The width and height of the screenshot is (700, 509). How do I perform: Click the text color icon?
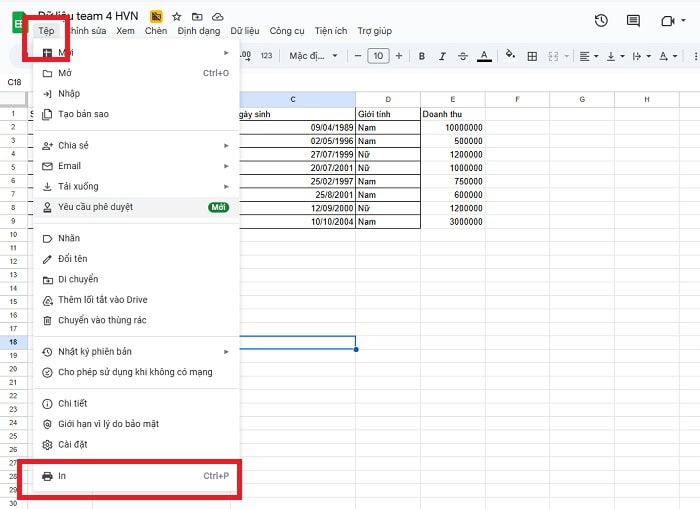tap(484, 55)
